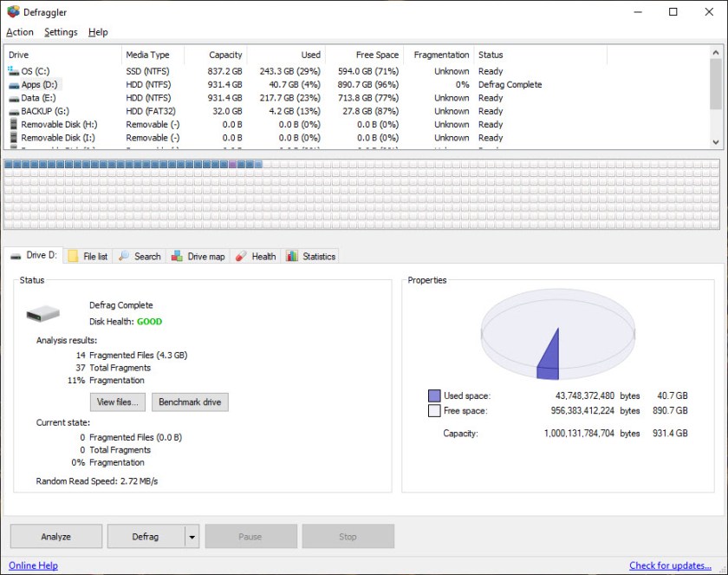Open the Settings menu
Viewport: 728px width, 575px height.
pos(61,32)
